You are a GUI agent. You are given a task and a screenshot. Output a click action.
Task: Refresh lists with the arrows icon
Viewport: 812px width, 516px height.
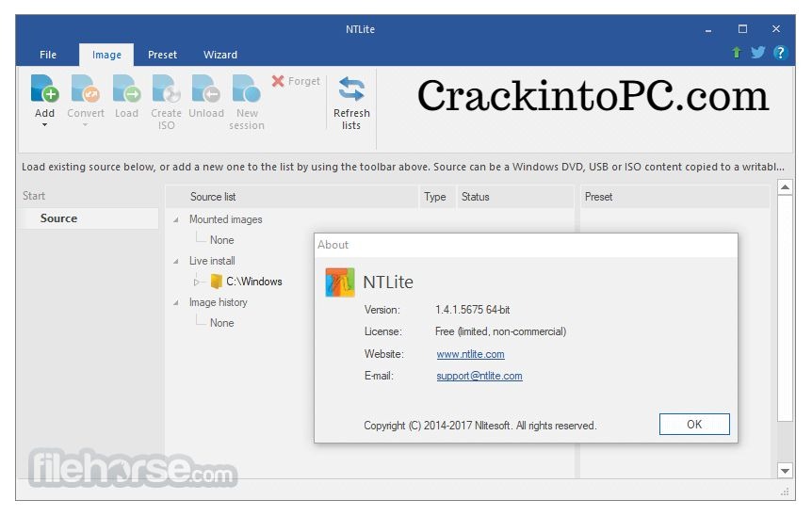(351, 89)
